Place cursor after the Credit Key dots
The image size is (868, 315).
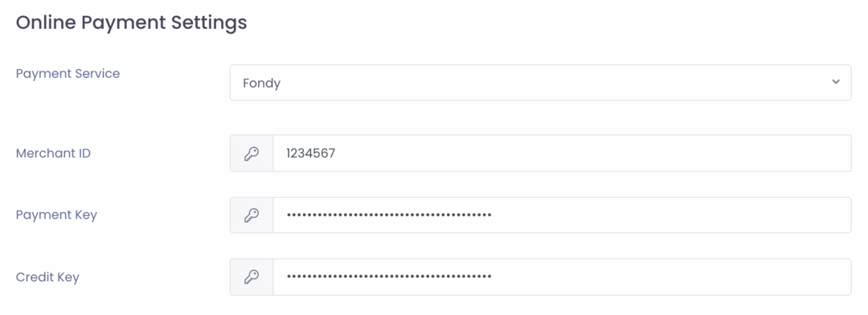(493, 276)
